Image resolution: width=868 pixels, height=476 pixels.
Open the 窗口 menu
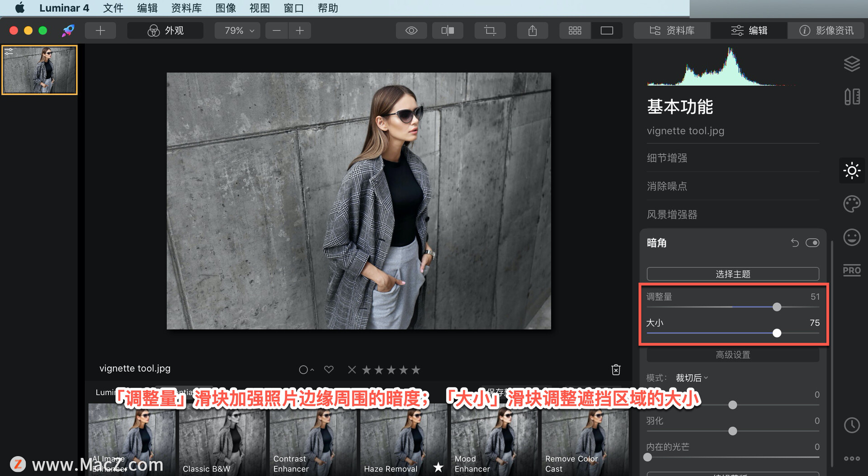pyautogui.click(x=293, y=8)
